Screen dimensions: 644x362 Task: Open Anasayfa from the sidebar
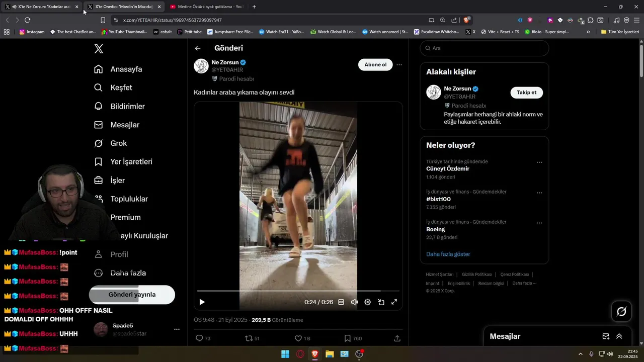click(118, 69)
